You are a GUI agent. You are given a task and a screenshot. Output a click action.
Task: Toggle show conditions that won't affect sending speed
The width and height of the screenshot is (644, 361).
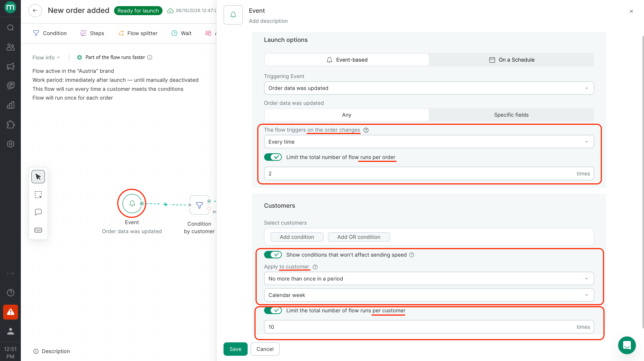[x=273, y=254]
